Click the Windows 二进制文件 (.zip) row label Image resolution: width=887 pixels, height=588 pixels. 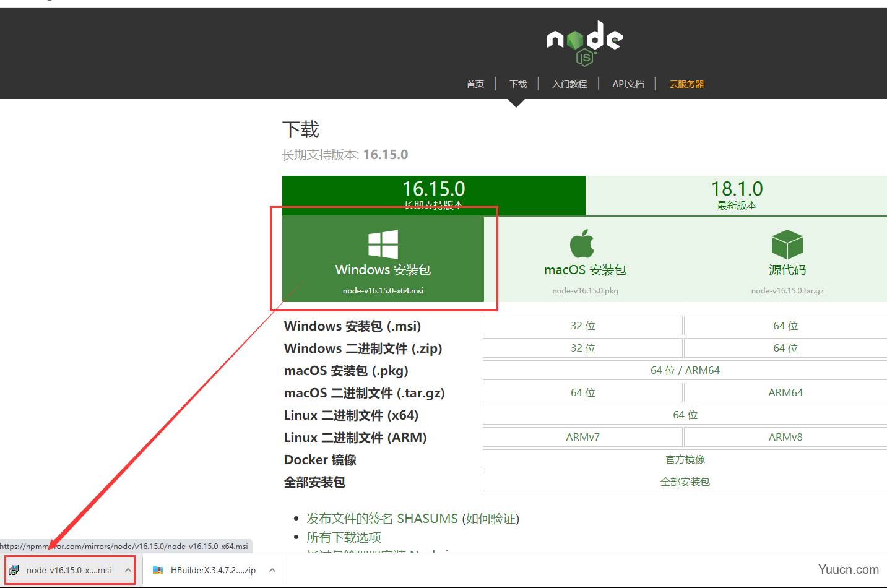(363, 348)
